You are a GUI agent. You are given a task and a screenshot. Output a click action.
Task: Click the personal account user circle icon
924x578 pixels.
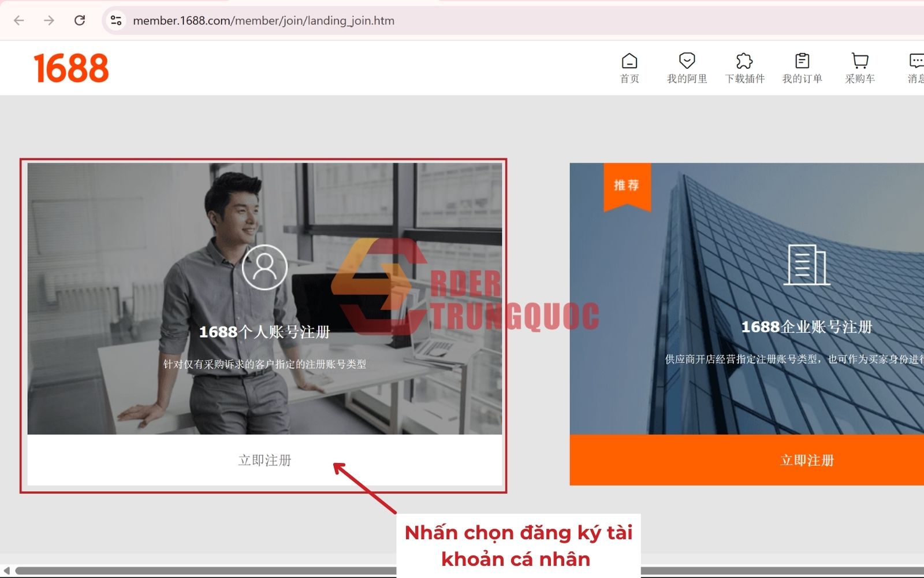pos(264,267)
